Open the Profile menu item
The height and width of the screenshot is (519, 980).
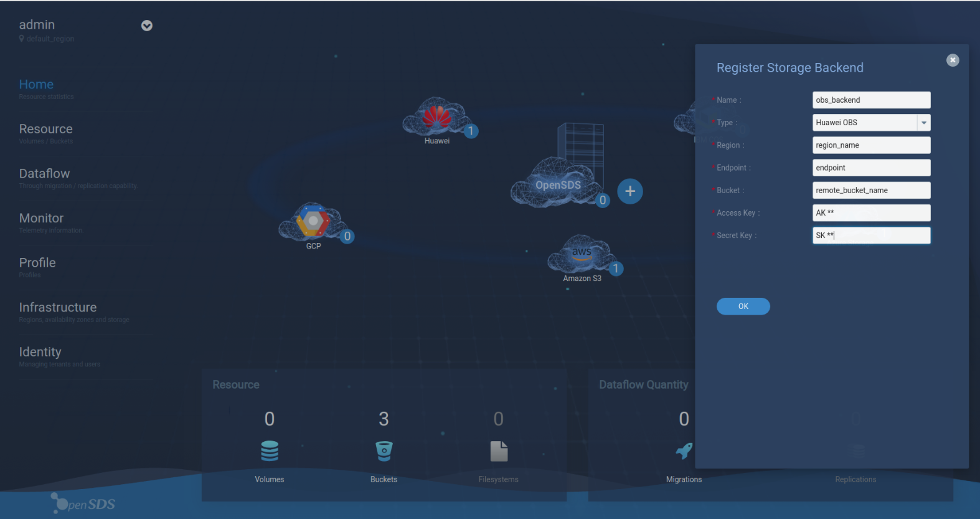click(37, 263)
